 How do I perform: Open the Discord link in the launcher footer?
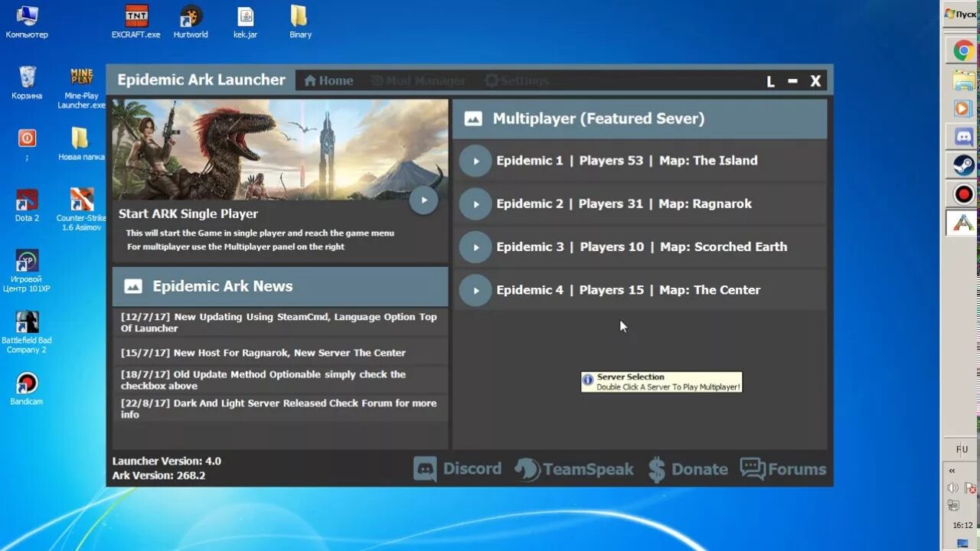(x=458, y=469)
